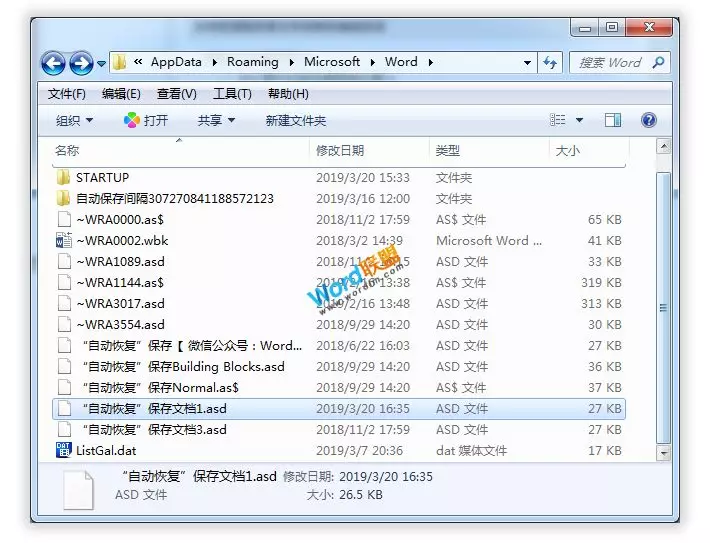Select file icon of ~WRA3554.asd
This screenshot has height=543, width=710.
pyautogui.click(x=64, y=325)
